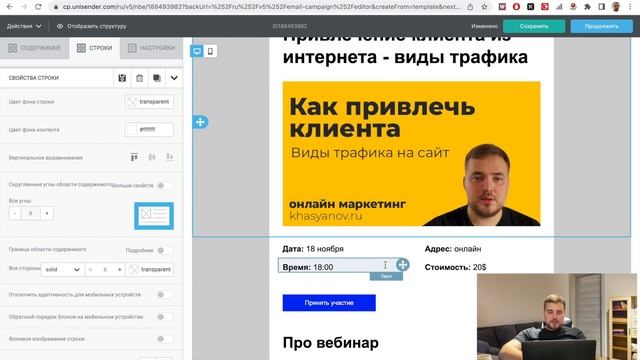Decrease border width with minus
Screen dimensions: 640x360
(x=90, y=269)
